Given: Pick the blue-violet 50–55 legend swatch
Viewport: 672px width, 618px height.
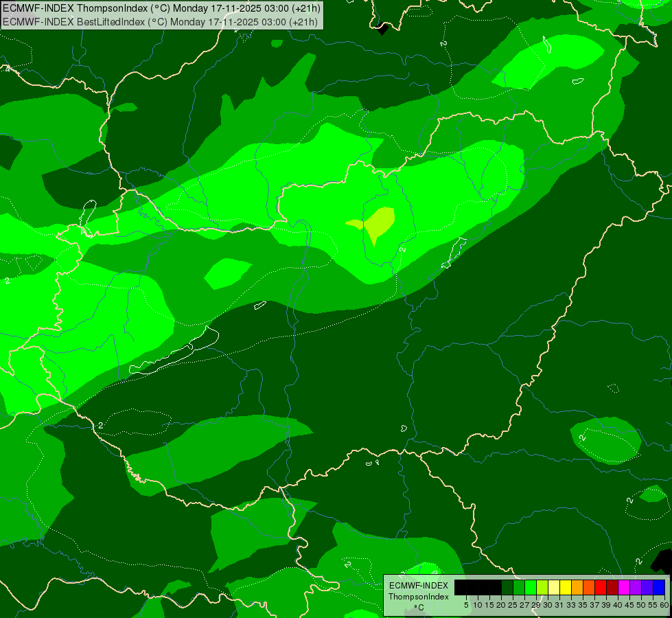Looking at the screenshot, I should coord(647,587).
